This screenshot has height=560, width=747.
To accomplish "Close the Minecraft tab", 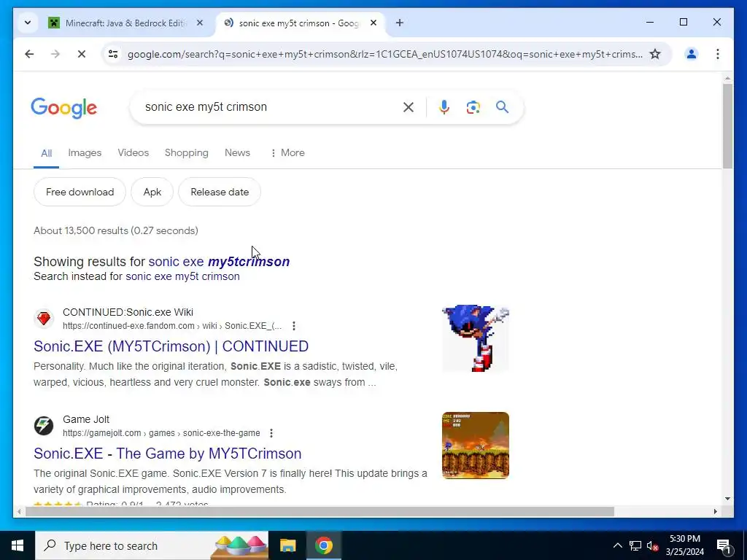I will (x=200, y=23).
